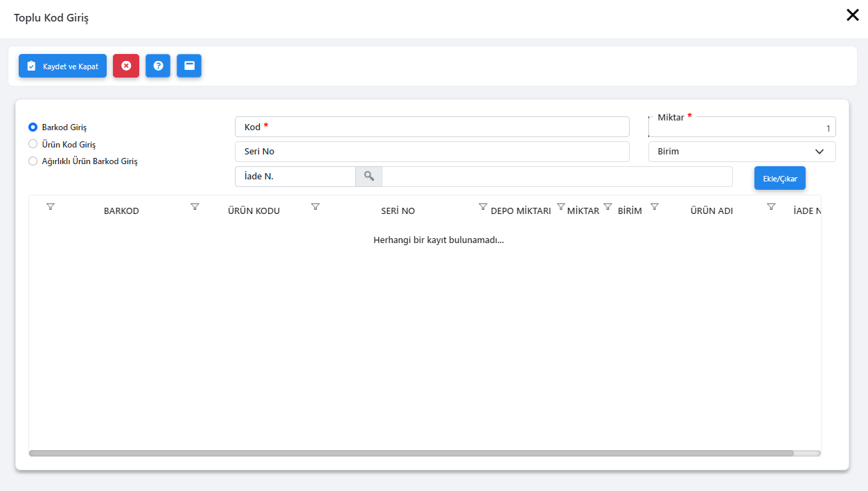Click the blue window panel icon button

(x=189, y=66)
